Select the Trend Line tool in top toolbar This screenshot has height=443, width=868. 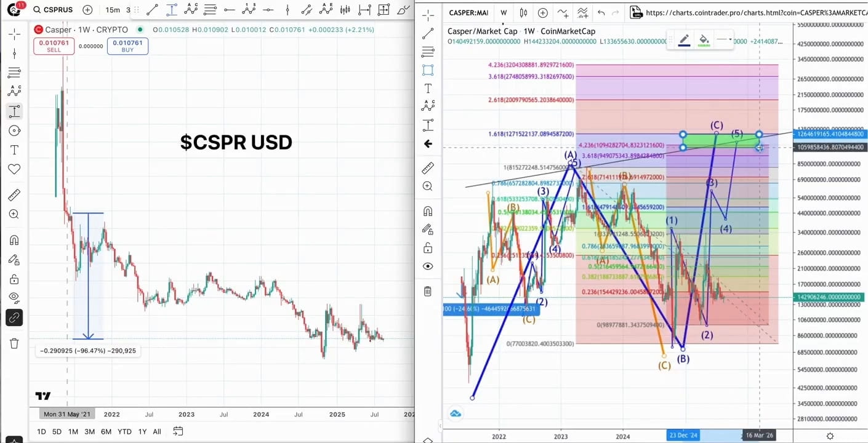pyautogui.click(x=152, y=10)
